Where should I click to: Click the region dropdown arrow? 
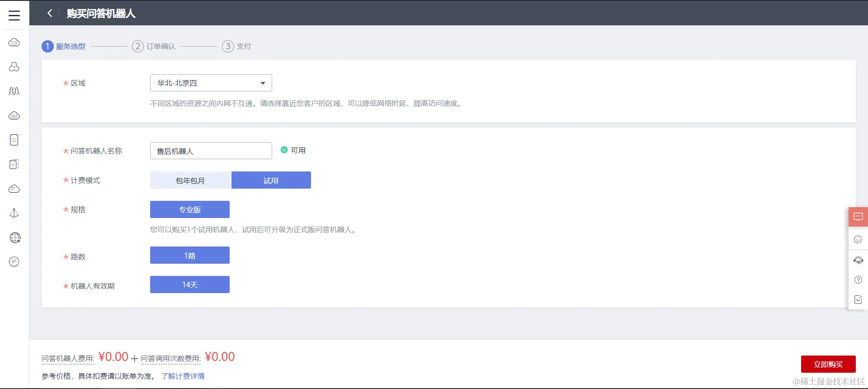(x=263, y=83)
